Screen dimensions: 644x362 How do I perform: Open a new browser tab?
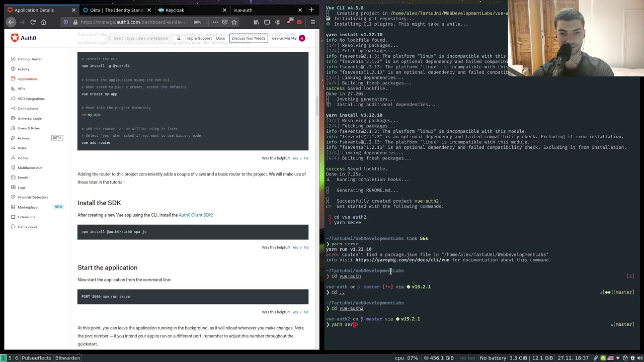311,10
